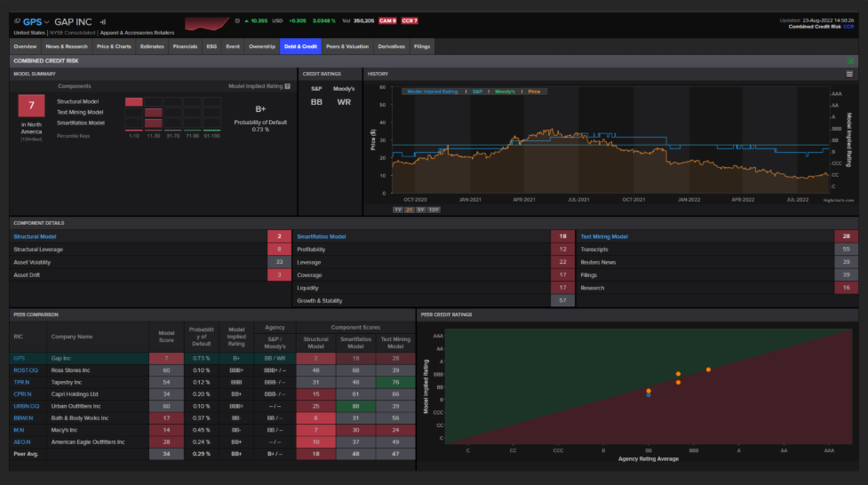Open the History chart hamburger menu
The image size is (868, 485).
click(x=849, y=74)
